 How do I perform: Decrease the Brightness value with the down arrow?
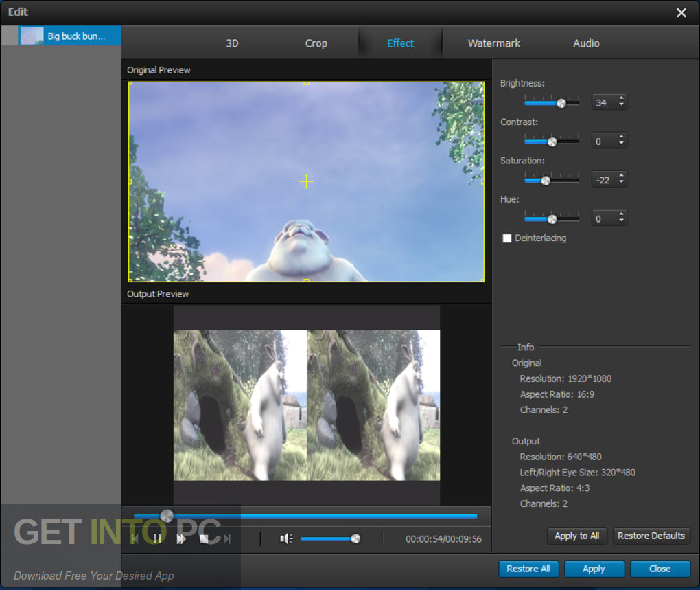click(621, 105)
